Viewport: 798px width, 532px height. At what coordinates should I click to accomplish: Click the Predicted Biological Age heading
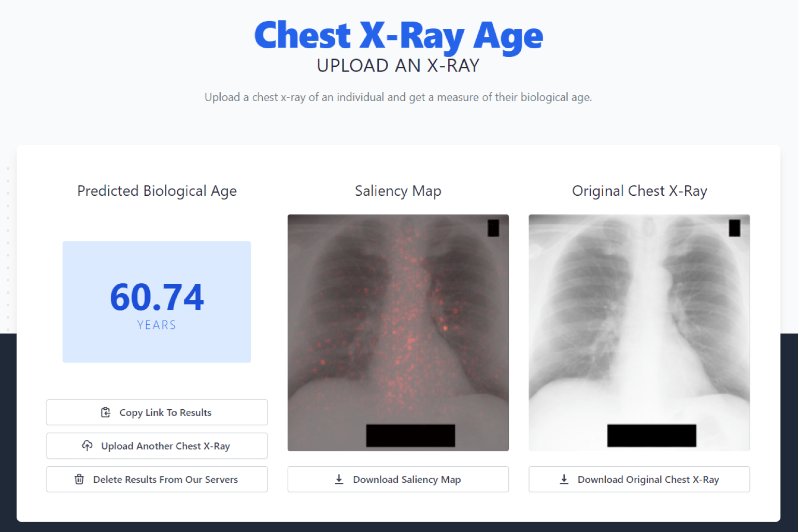(x=157, y=191)
